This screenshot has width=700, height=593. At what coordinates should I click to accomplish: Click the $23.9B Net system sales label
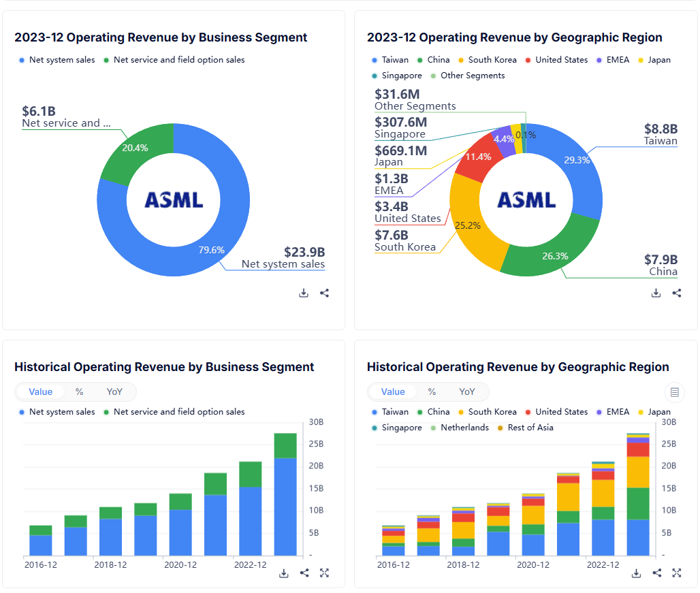pos(283,258)
